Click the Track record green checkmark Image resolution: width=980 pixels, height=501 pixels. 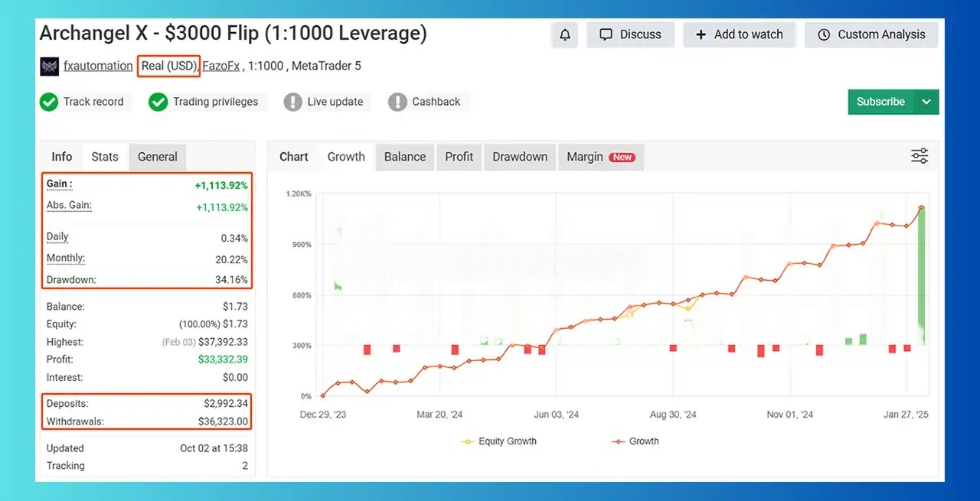tap(49, 102)
